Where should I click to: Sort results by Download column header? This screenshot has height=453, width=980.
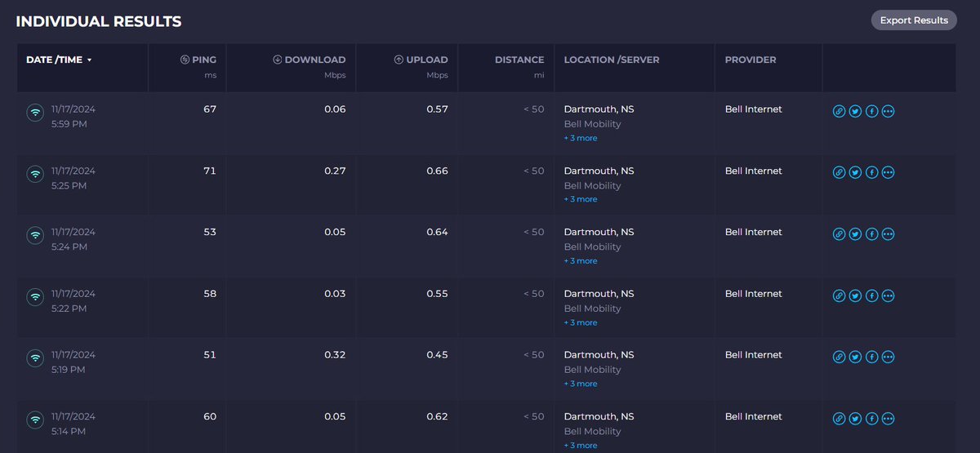point(309,60)
